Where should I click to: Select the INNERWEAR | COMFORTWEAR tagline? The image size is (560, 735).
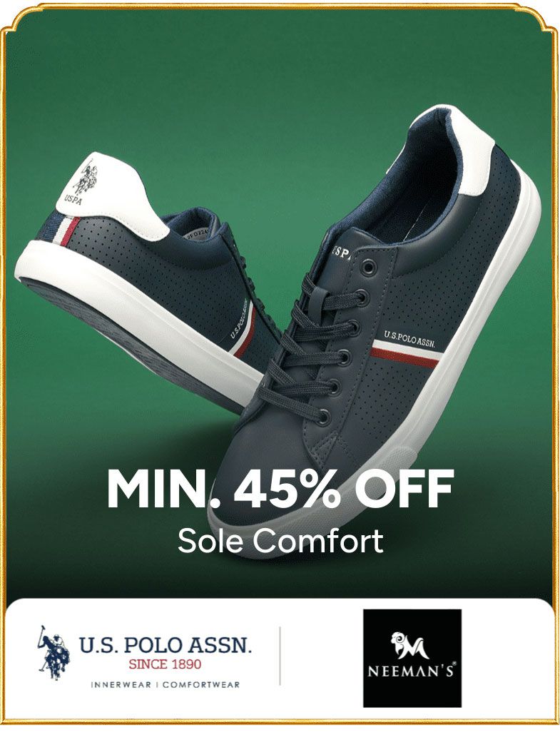[165, 684]
